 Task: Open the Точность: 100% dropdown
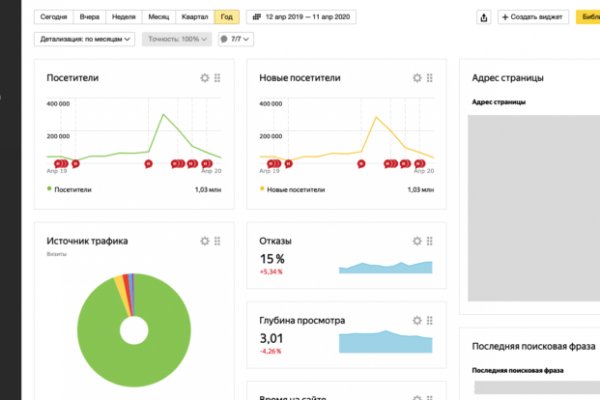point(177,39)
